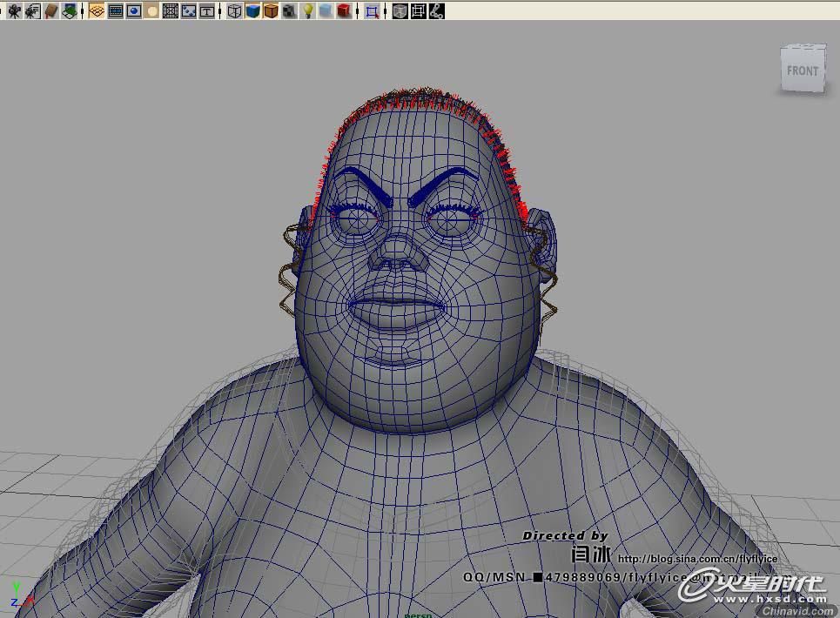This screenshot has height=618, width=840.
Task: Toggle the viewport grid display
Action: (x=97, y=10)
